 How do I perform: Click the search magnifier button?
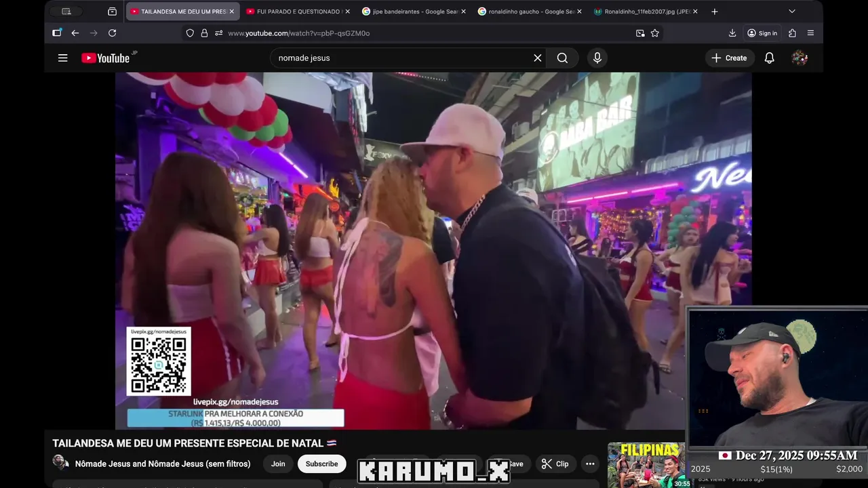pos(562,58)
